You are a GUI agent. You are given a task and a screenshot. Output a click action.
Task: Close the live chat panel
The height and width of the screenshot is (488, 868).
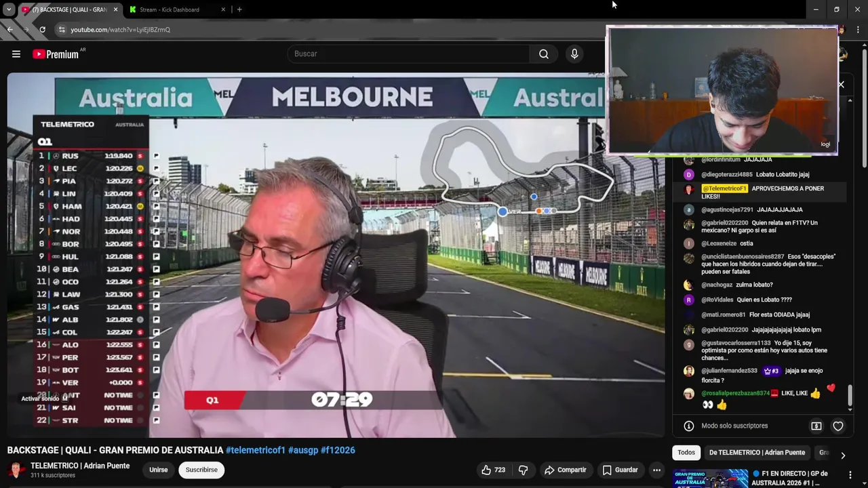point(841,85)
